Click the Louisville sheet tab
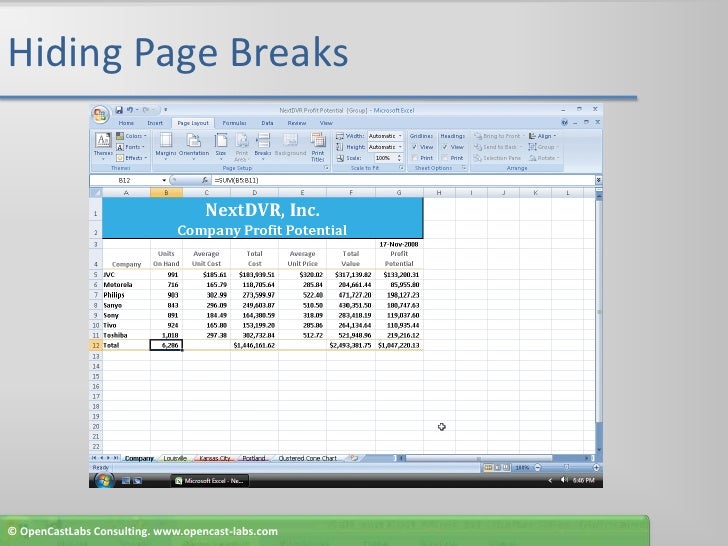Screen dimensions: 728x546 (175, 458)
